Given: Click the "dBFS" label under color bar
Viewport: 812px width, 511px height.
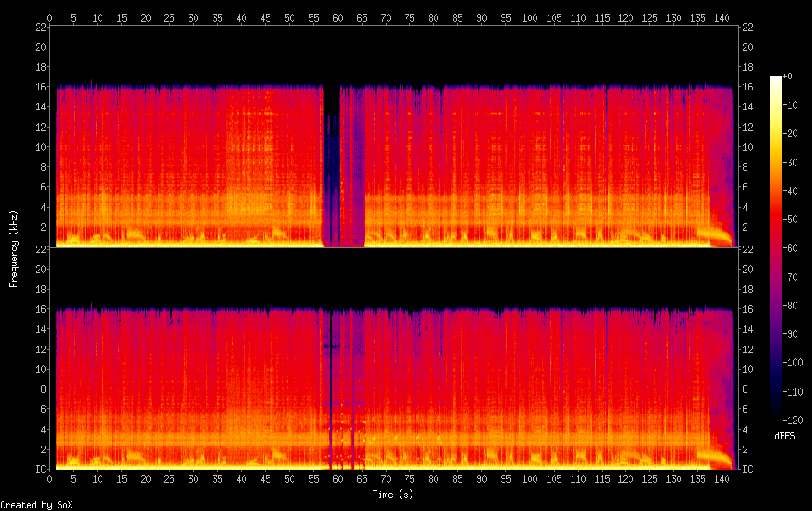Looking at the screenshot, I should click(x=784, y=436).
